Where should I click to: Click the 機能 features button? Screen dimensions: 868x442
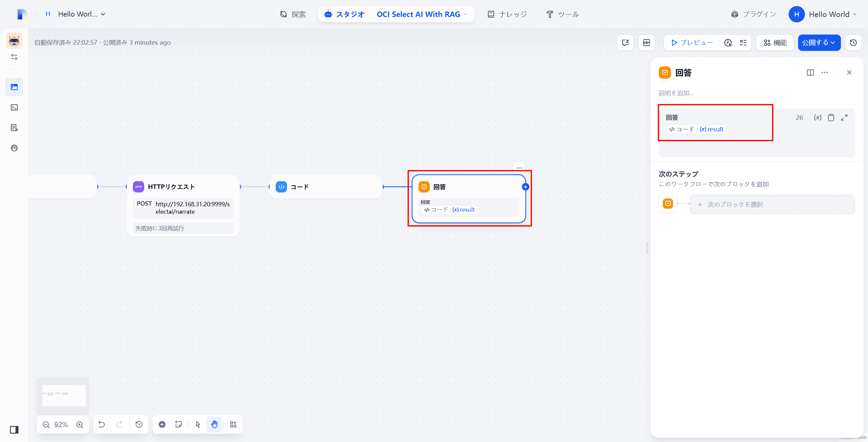tap(775, 43)
